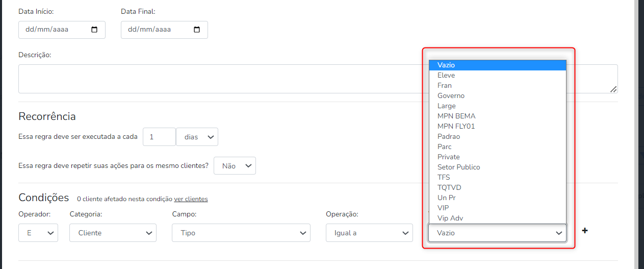Select the VIP option
This screenshot has height=269, width=644.
coord(443,208)
